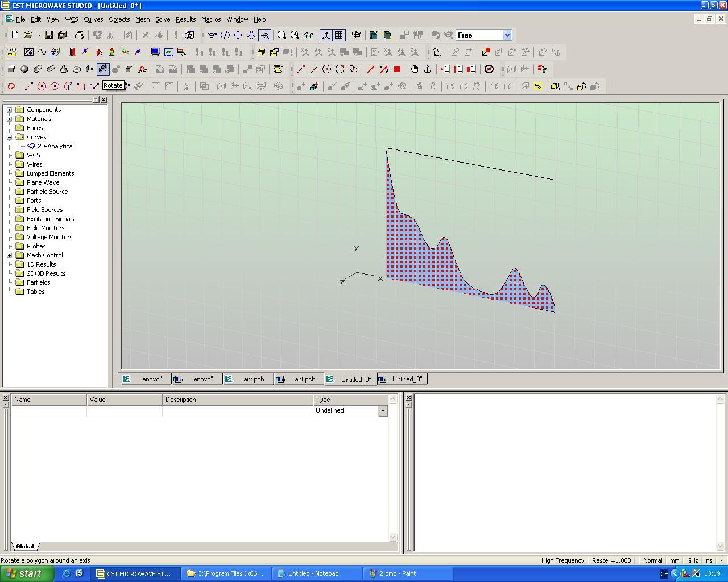Click the anchor icon
The height and width of the screenshot is (582, 728).
point(428,69)
